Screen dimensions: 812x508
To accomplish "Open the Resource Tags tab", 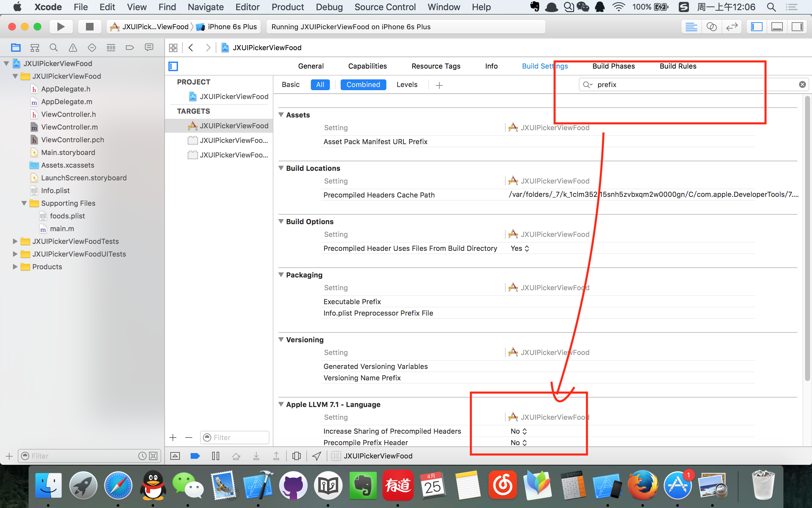I will pos(436,66).
